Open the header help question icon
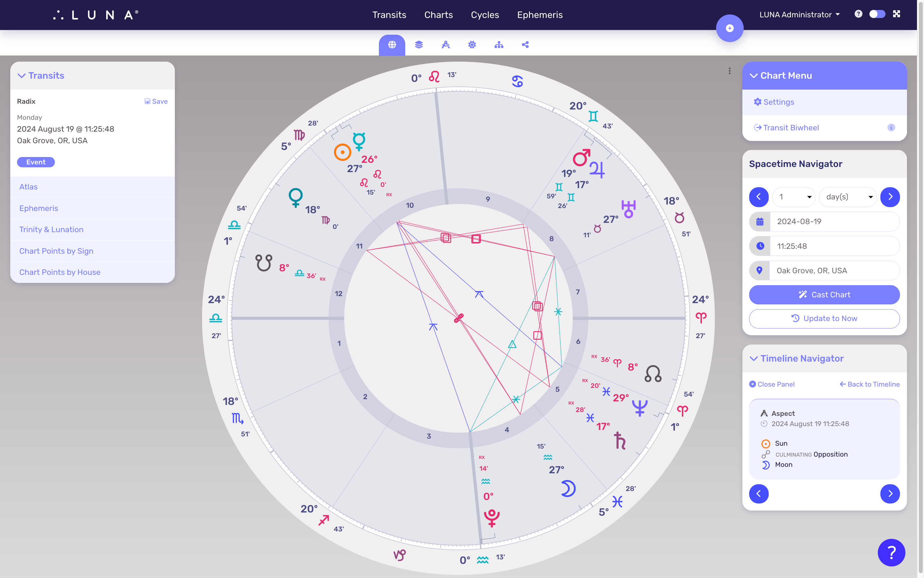 [x=858, y=14]
